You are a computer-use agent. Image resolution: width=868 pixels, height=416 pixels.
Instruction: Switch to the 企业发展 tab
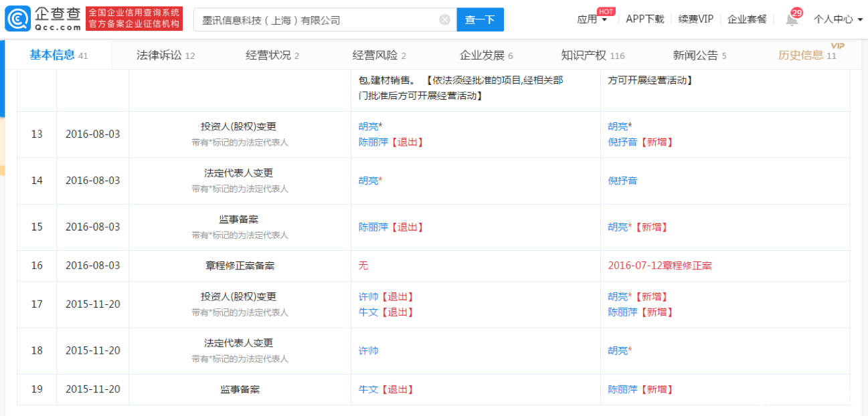coord(487,55)
